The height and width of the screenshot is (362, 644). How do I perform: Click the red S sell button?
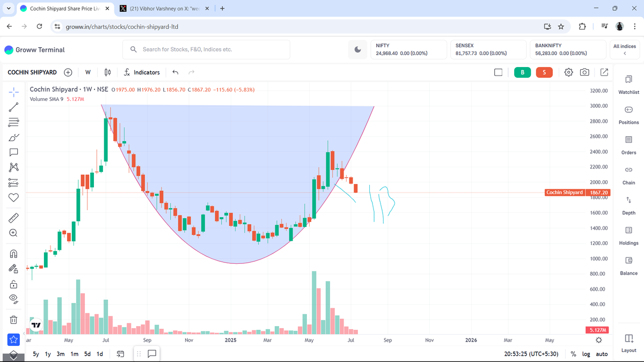(x=544, y=72)
